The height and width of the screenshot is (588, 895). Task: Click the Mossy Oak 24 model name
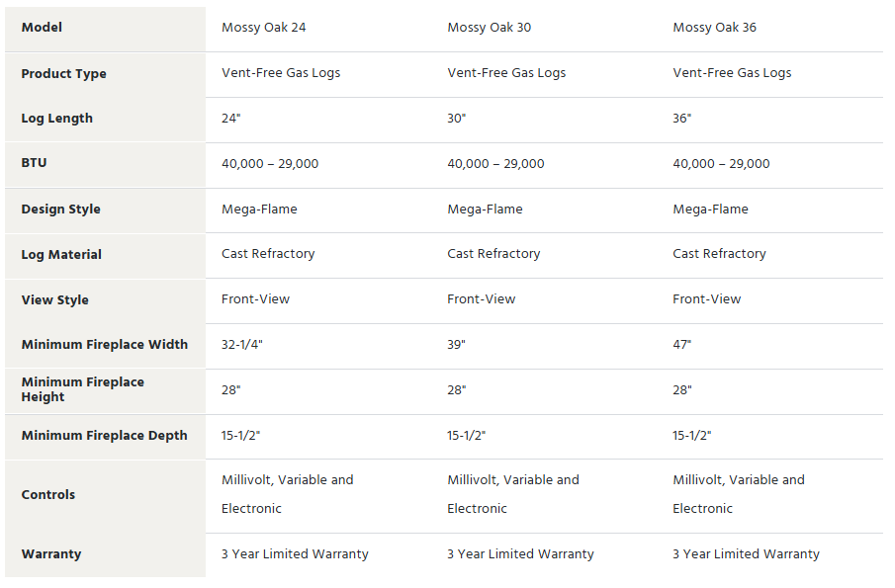click(263, 28)
